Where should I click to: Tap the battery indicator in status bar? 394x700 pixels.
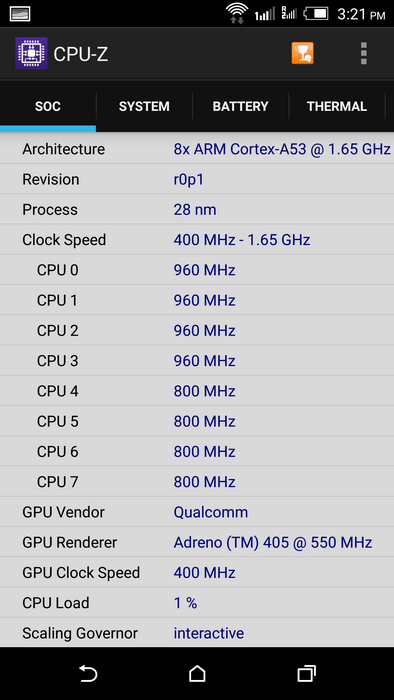316,14
